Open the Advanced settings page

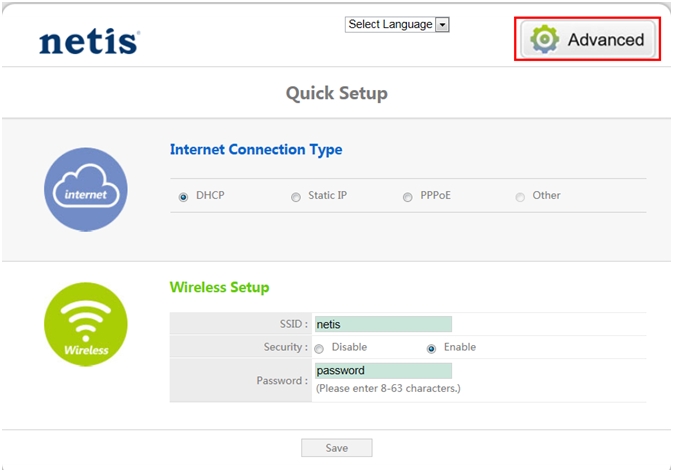click(x=588, y=40)
